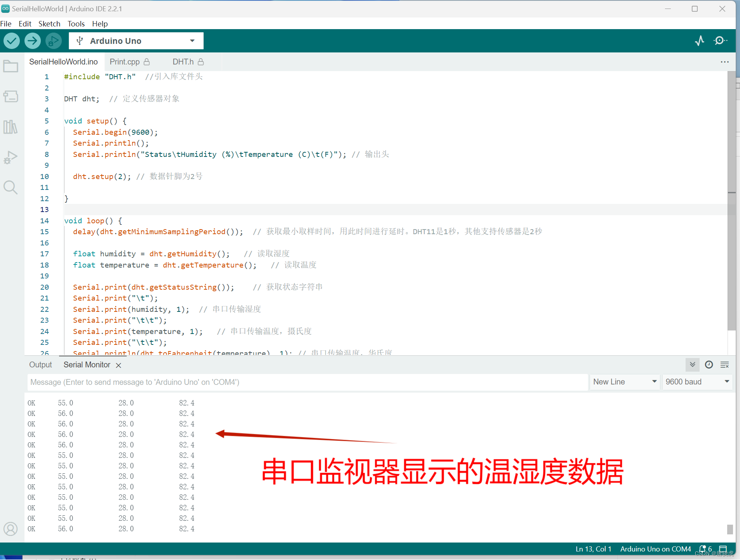Image resolution: width=740 pixels, height=560 pixels.
Task: Click the 'DHT dht;' declaration line
Action: tap(82, 99)
